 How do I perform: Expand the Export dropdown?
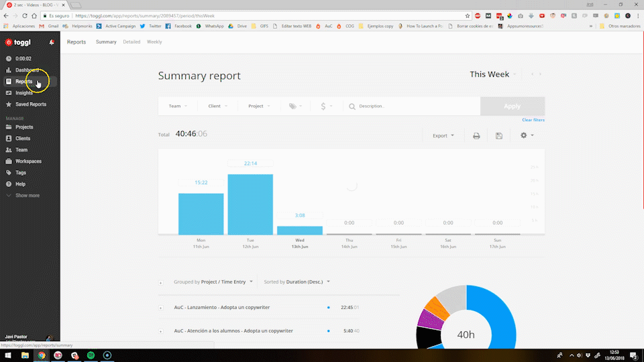pyautogui.click(x=443, y=135)
